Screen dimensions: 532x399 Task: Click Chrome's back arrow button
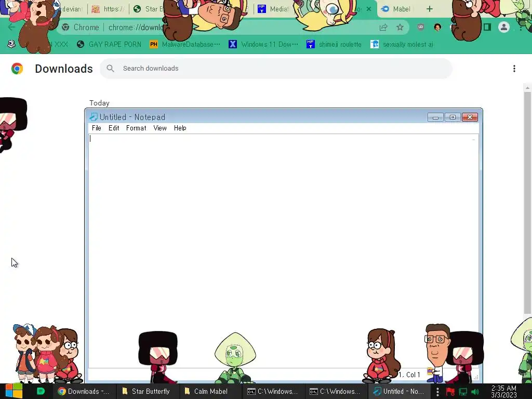pos(11,27)
